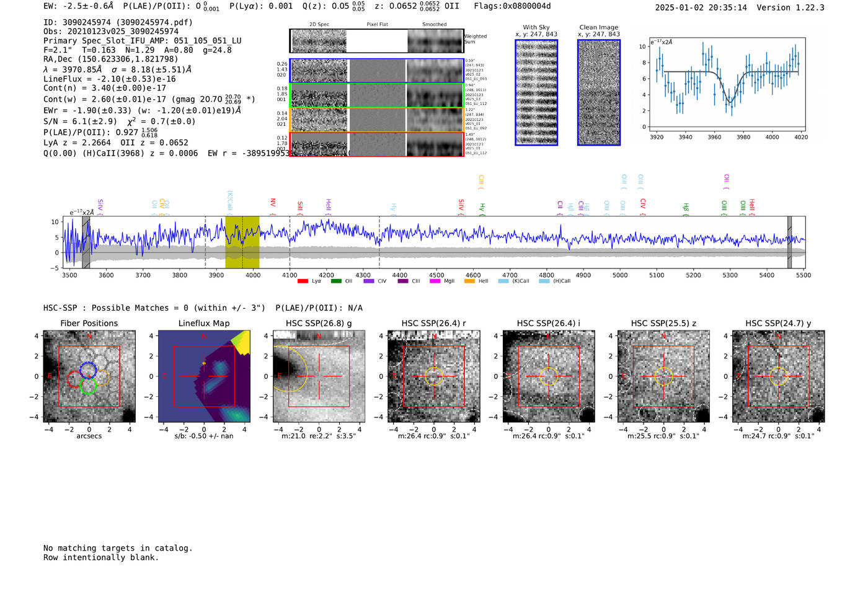This screenshot has width=868, height=591.
Task: Open the HSC SSP(26.4) r cutout
Action: [434, 376]
